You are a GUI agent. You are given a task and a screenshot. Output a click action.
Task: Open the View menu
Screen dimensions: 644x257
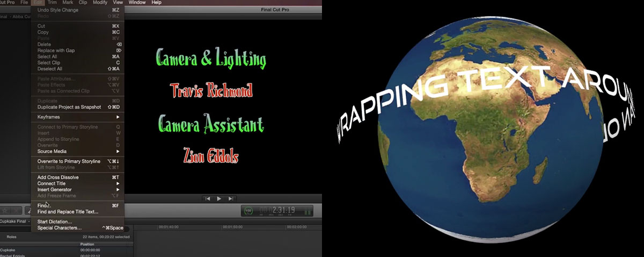tap(118, 3)
